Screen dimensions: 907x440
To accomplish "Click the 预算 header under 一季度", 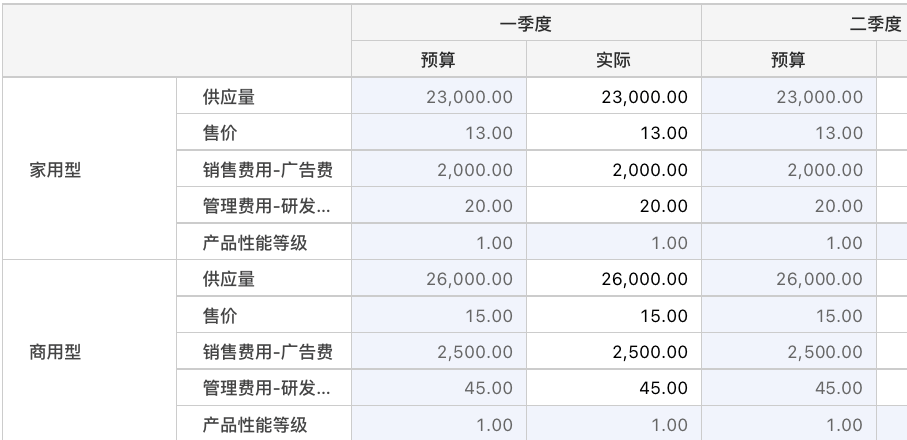I will click(438, 60).
